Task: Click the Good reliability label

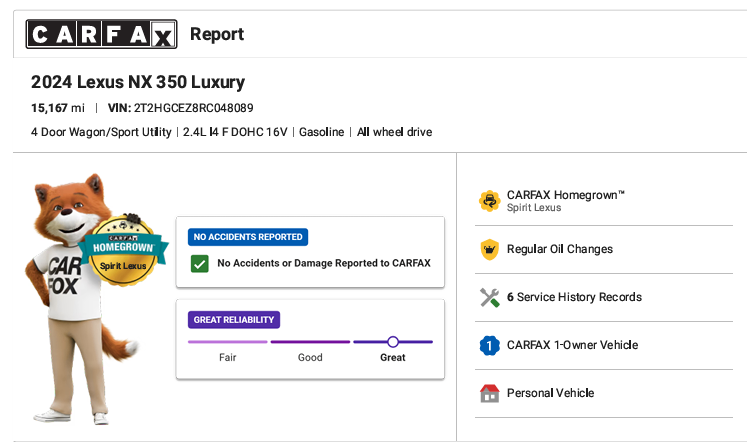Action: (310, 357)
